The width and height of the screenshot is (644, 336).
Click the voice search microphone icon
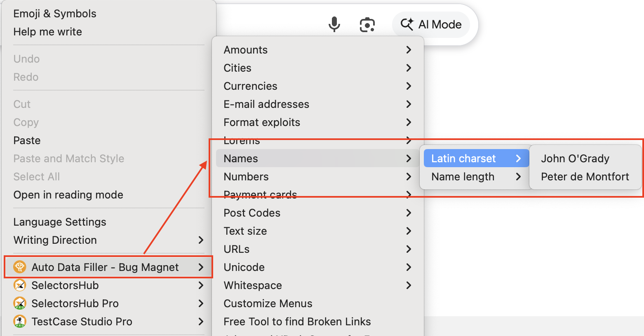(334, 24)
